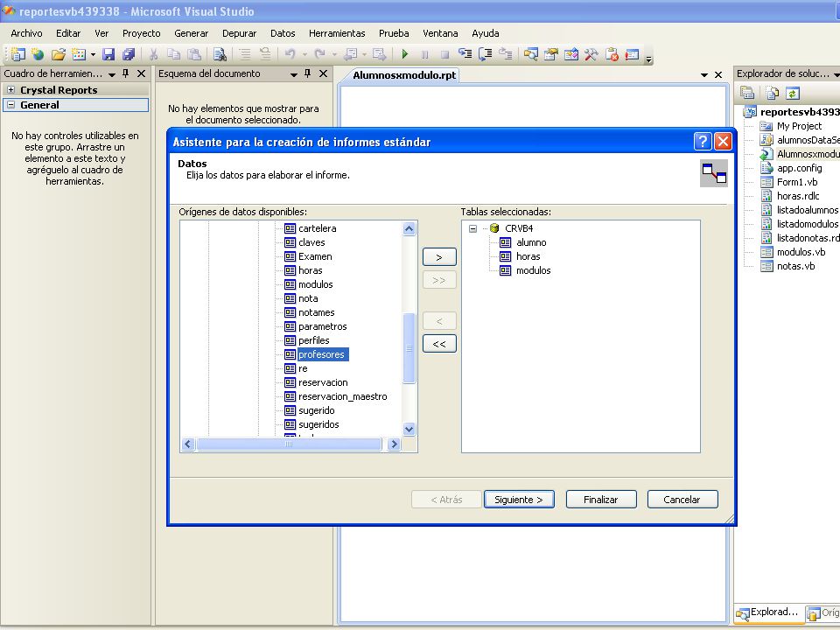Open the Generar menu
Image resolution: width=840 pixels, height=630 pixels.
pyautogui.click(x=192, y=33)
